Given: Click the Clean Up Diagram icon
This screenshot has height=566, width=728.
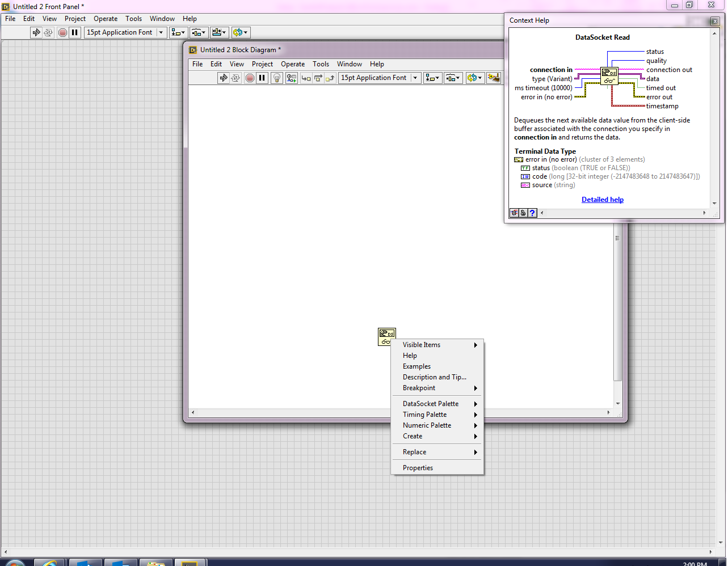Looking at the screenshot, I should coord(494,78).
